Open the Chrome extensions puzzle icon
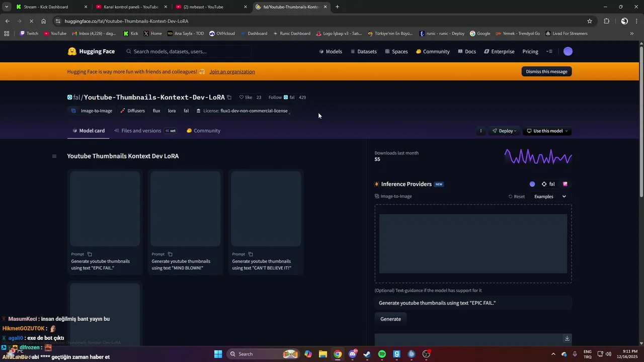Viewport: 644px width, 362px height. (607, 21)
